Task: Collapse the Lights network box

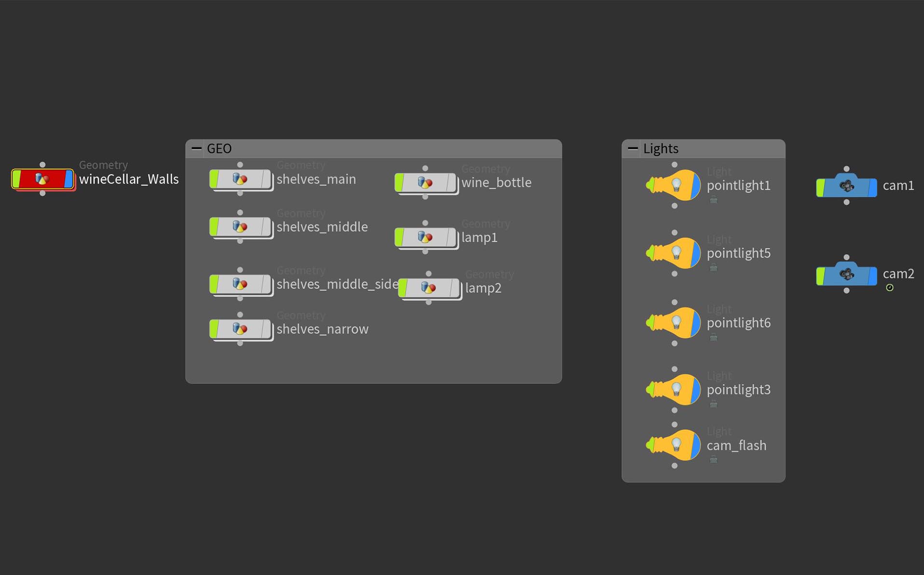Action: (x=633, y=149)
